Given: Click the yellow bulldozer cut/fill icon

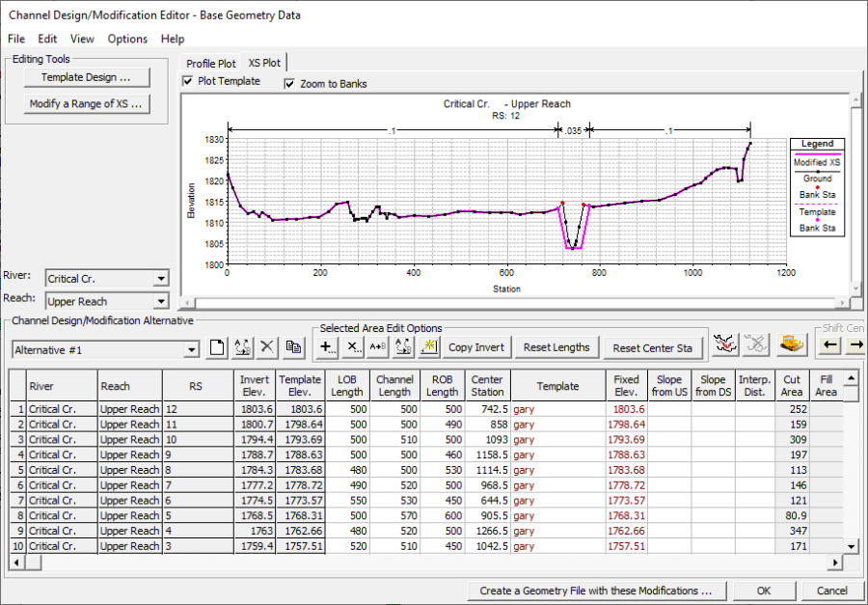Looking at the screenshot, I should (x=793, y=345).
